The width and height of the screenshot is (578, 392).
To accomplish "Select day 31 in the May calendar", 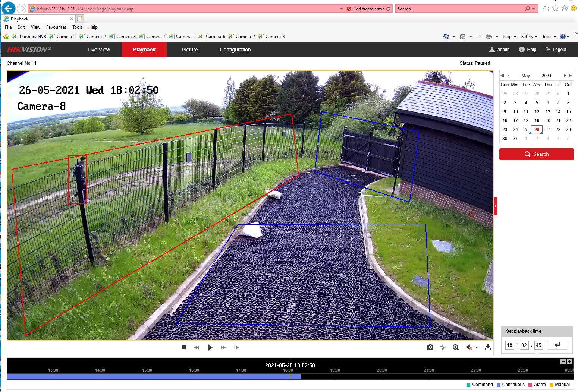I will 515,138.
